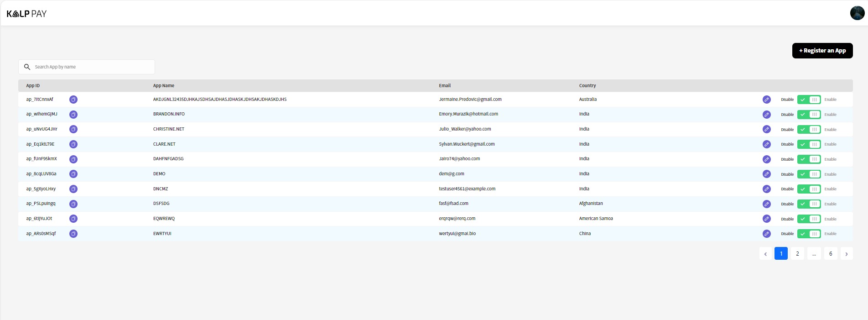The width and height of the screenshot is (868, 320).
Task: Click the Kalp Pay logo
Action: [27, 14]
